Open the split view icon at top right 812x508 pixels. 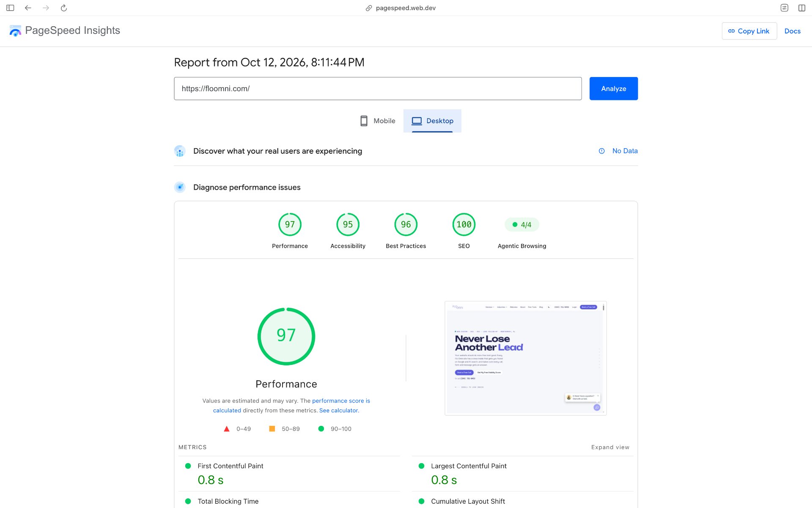click(801, 8)
